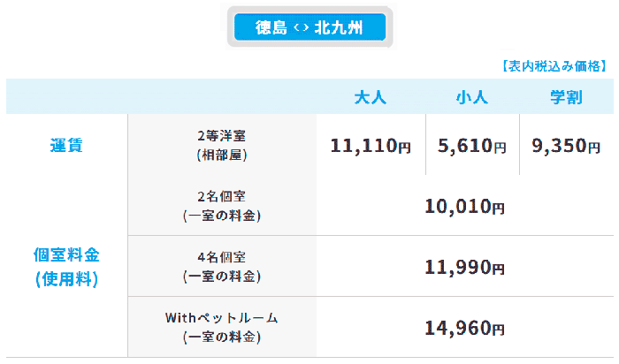619x364 pixels.
Task: Click the Withペットルーム room label
Action: tap(221, 317)
